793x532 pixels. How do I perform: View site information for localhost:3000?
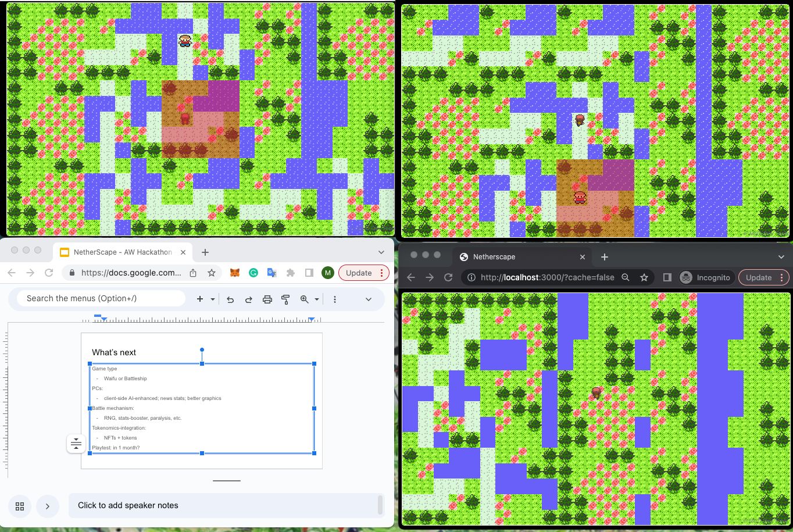[471, 277]
